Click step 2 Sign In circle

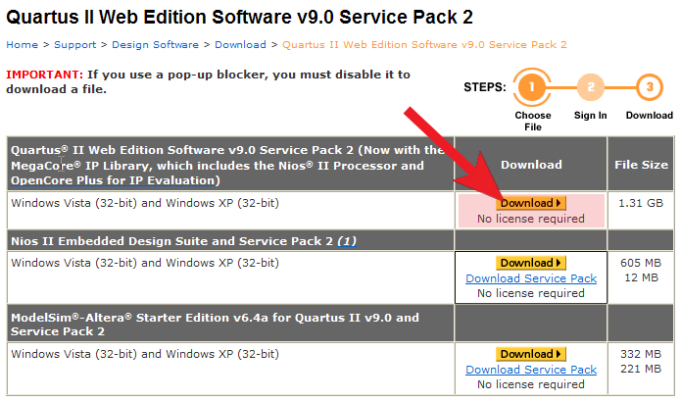[590, 87]
